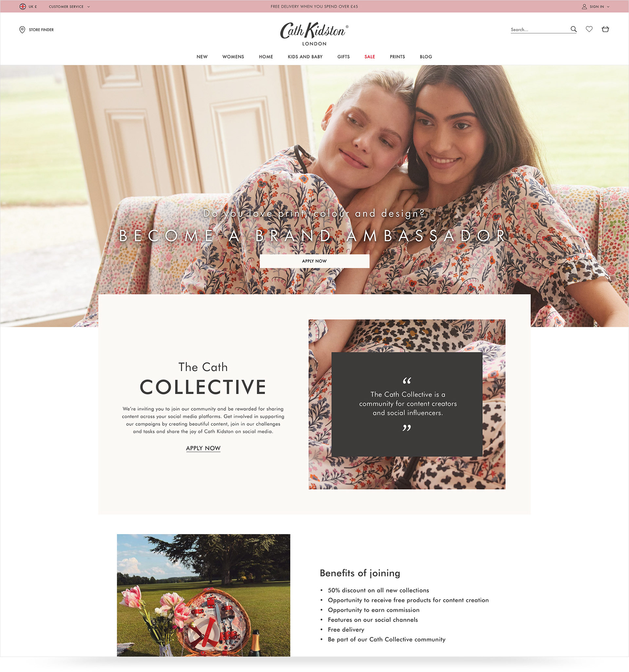629x672 pixels.
Task: Click the Store Finder text link
Action: tap(41, 30)
